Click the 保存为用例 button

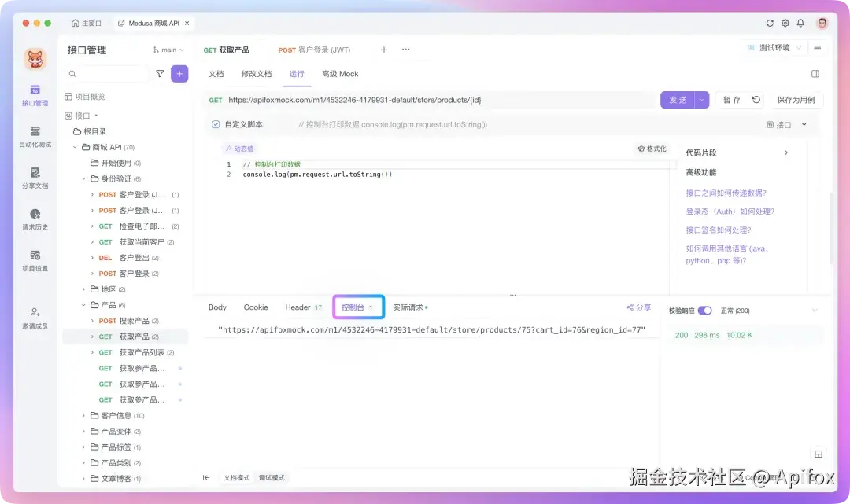coord(795,100)
